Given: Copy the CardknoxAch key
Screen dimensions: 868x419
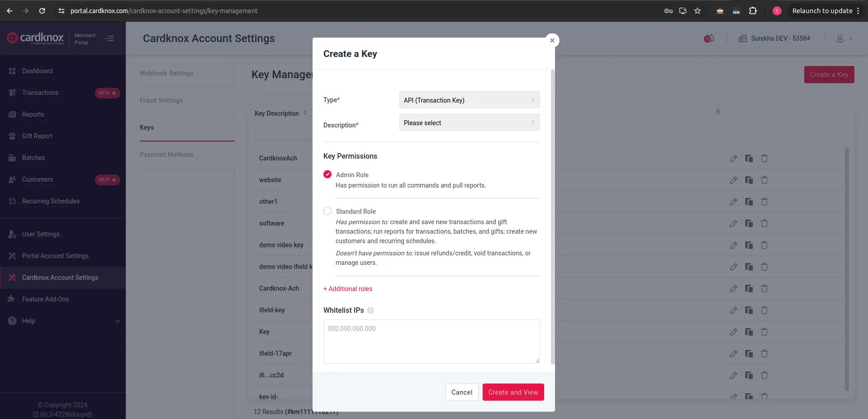Looking at the screenshot, I should click(749, 158).
